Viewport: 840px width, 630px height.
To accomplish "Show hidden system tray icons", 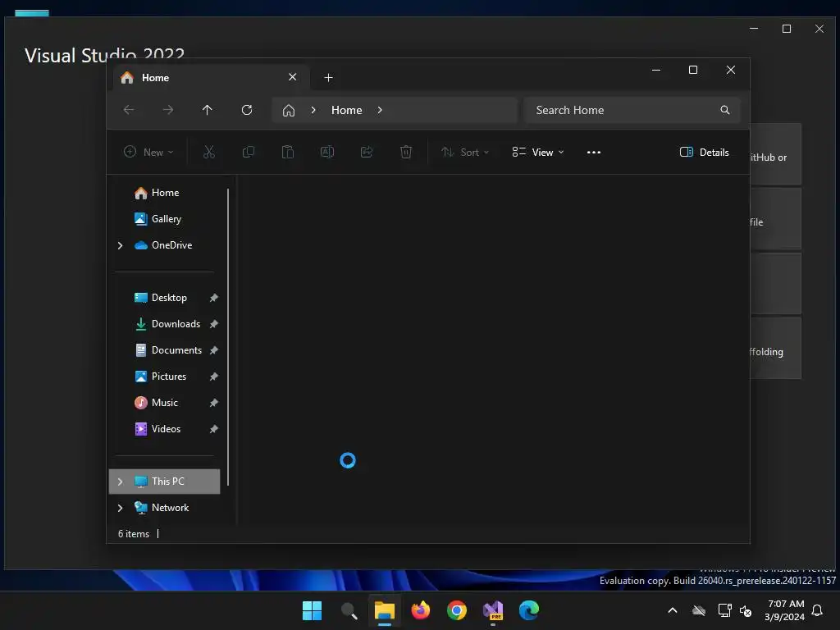I will (x=673, y=610).
